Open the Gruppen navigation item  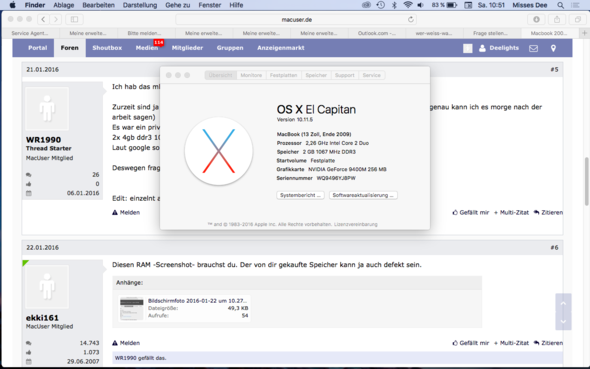click(230, 48)
